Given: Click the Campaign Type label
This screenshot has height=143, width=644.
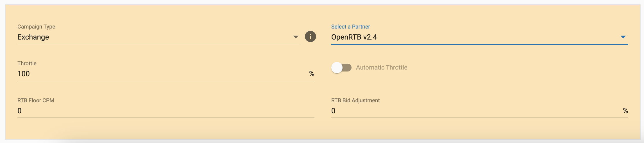Looking at the screenshot, I should pos(36,27).
